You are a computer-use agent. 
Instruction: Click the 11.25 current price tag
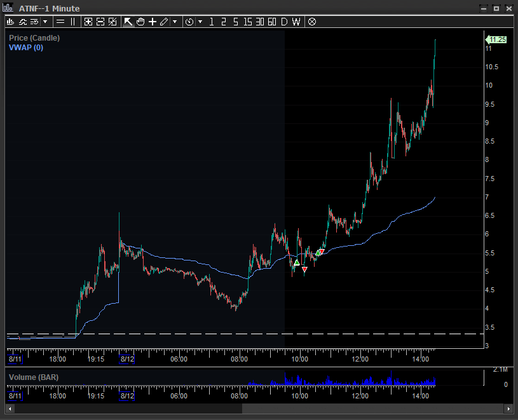click(x=496, y=40)
